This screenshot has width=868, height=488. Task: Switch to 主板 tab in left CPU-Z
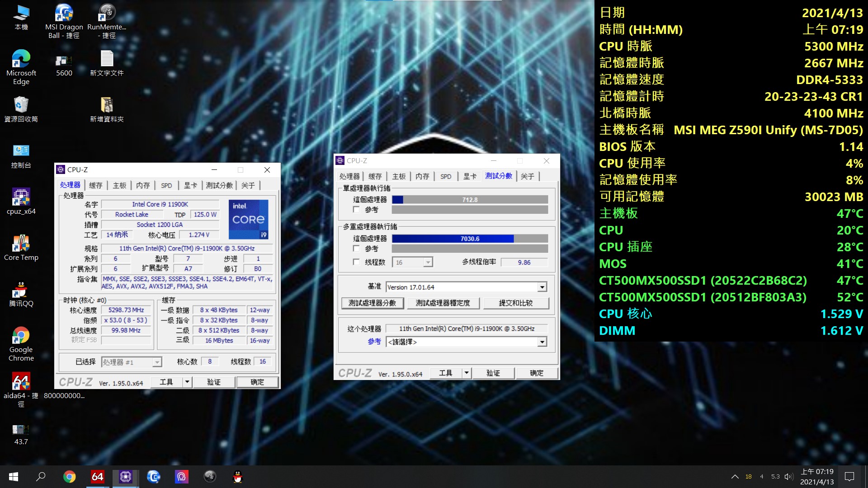click(120, 185)
